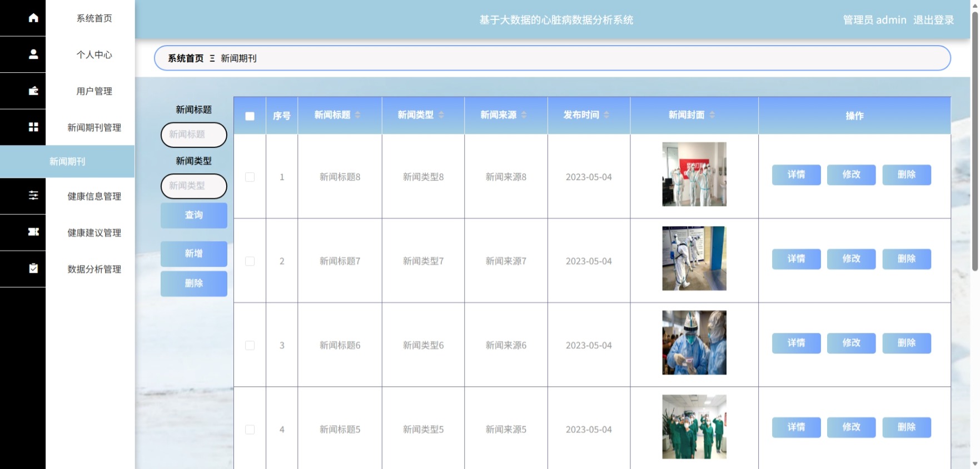Open 详情 for 新闻标题5
Image resolution: width=980 pixels, height=469 pixels.
click(x=796, y=427)
